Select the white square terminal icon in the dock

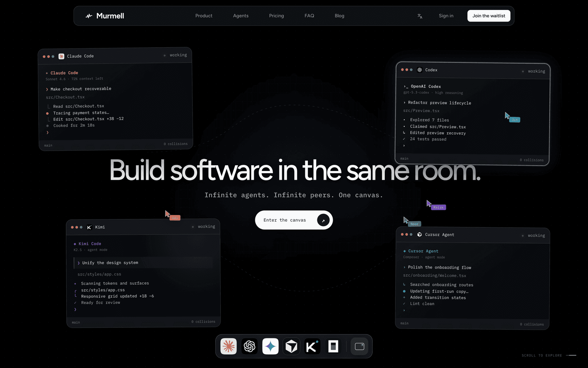pos(333,347)
